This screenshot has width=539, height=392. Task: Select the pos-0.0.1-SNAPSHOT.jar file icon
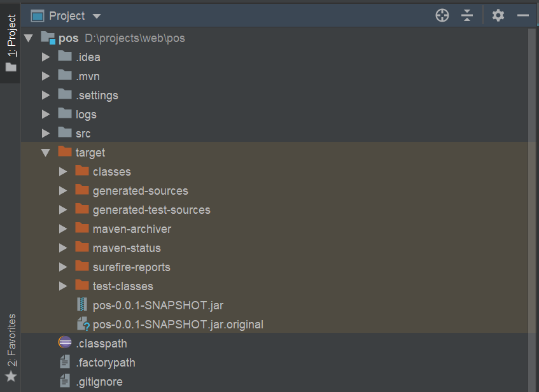point(81,305)
